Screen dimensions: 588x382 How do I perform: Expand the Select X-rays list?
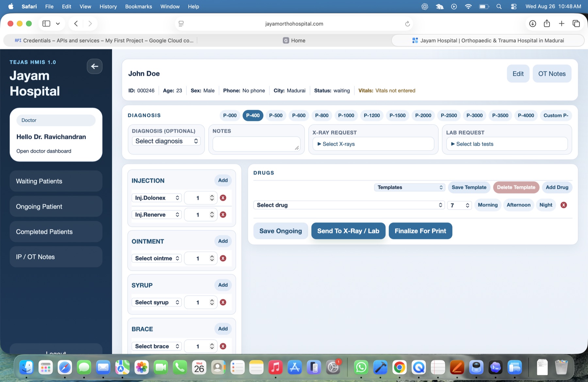click(373, 144)
